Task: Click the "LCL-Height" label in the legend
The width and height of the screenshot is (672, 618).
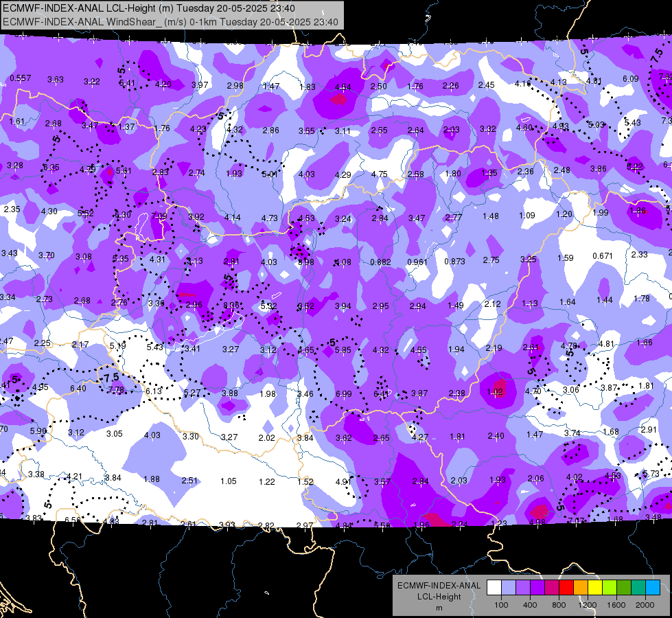Action: [439, 597]
